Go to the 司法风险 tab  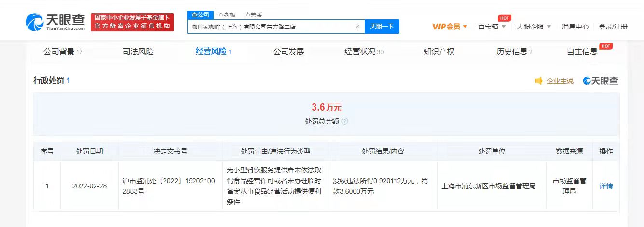138,52
